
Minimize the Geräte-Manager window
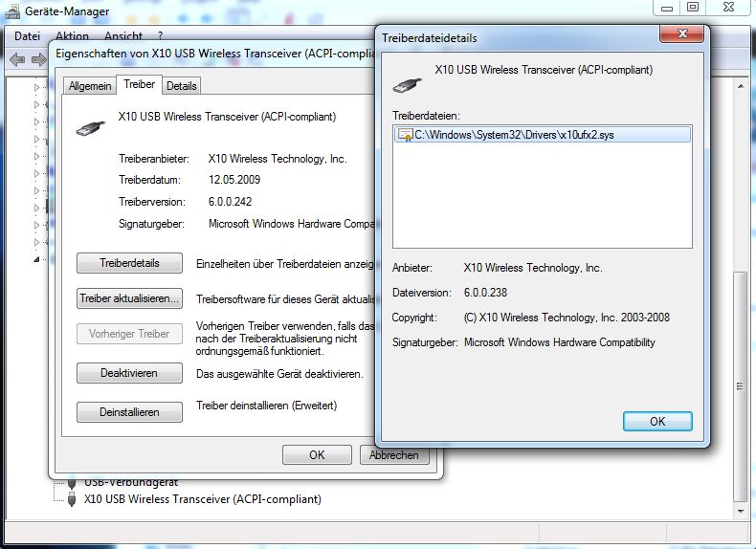[667, 8]
